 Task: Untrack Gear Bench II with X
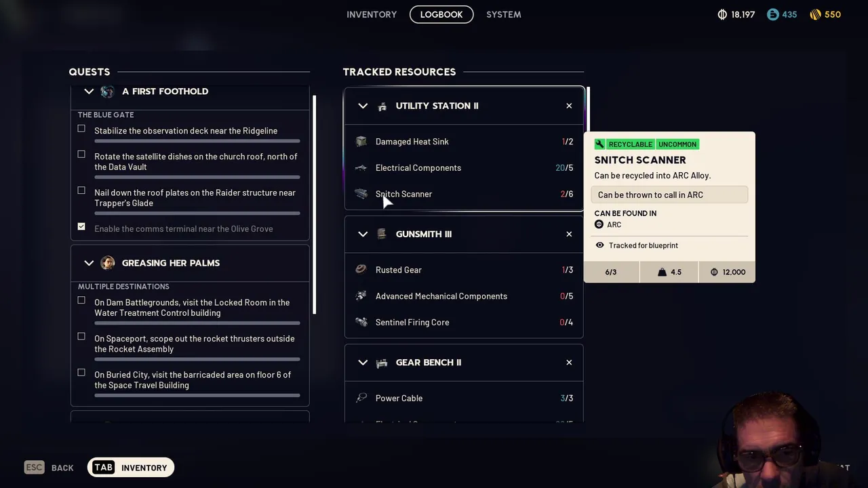(x=569, y=362)
